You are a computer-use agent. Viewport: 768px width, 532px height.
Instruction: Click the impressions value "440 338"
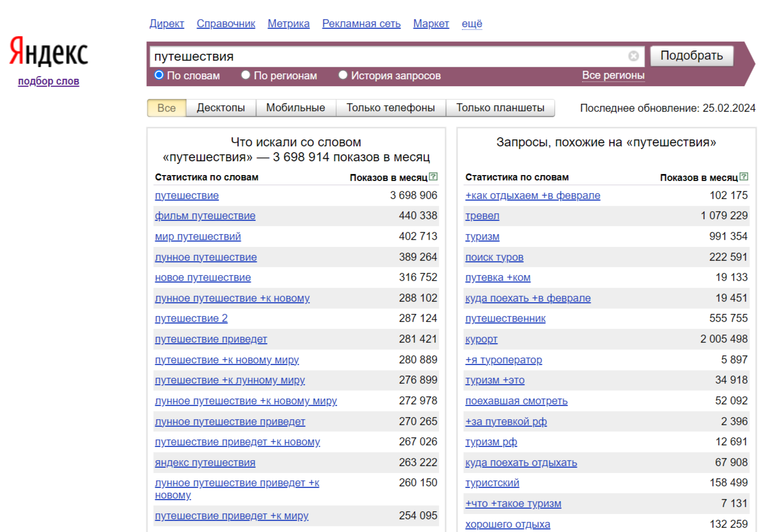point(418,215)
